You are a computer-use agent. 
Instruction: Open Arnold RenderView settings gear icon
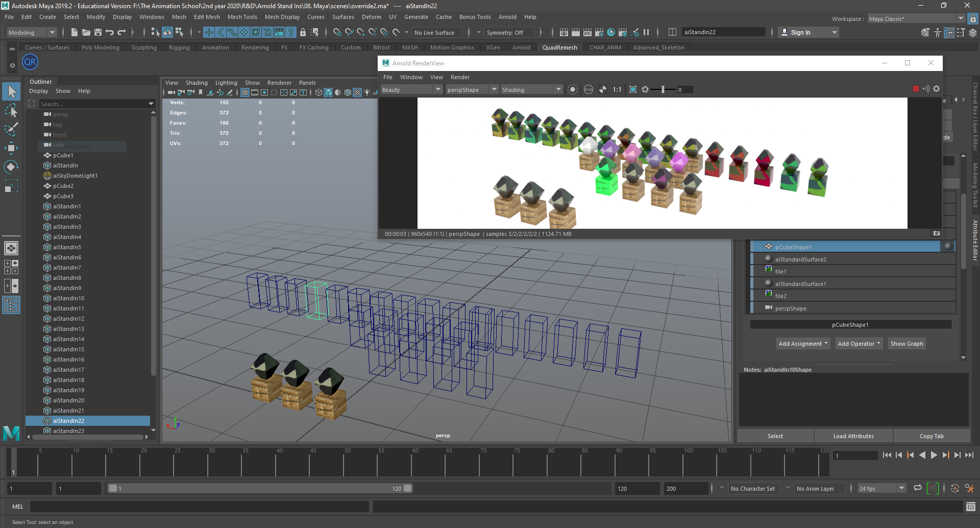pos(937,88)
